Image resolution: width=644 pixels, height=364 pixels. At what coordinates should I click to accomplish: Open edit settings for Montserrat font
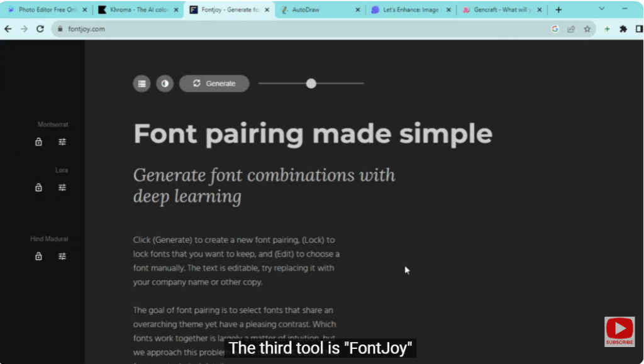[x=62, y=141]
